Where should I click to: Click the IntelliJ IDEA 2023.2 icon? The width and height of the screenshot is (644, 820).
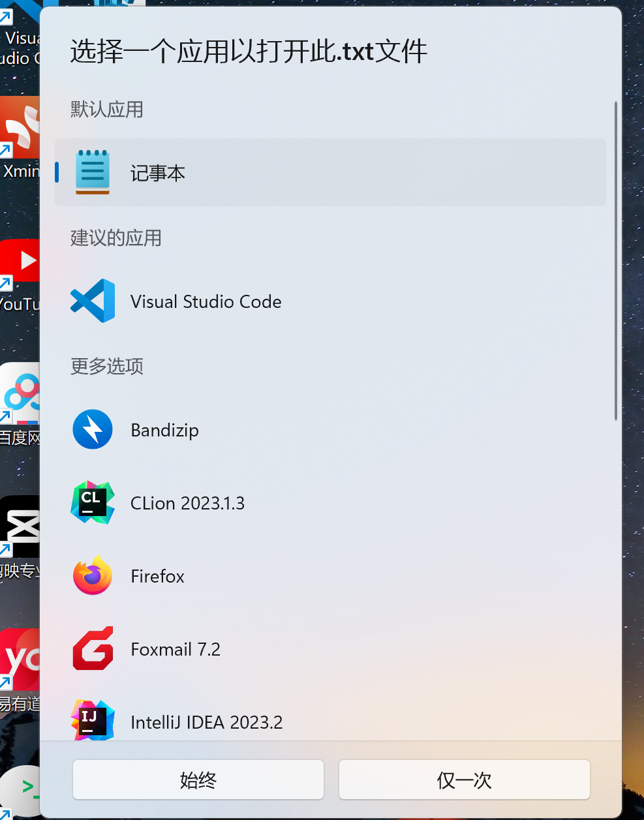coord(93,720)
